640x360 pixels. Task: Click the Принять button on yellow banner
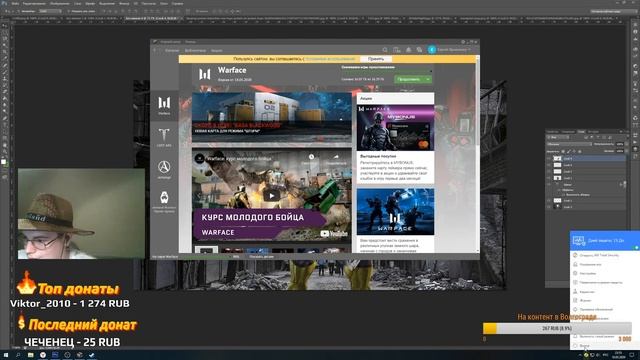tap(376, 59)
